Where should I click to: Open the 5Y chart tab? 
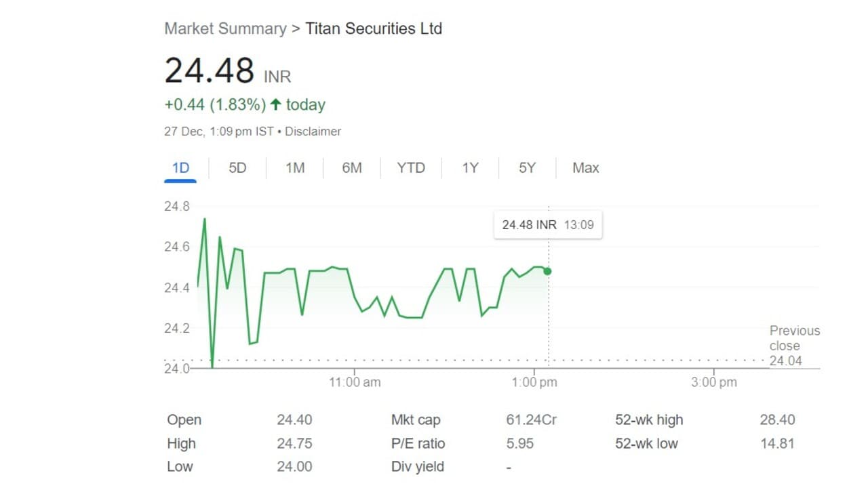[x=527, y=168]
